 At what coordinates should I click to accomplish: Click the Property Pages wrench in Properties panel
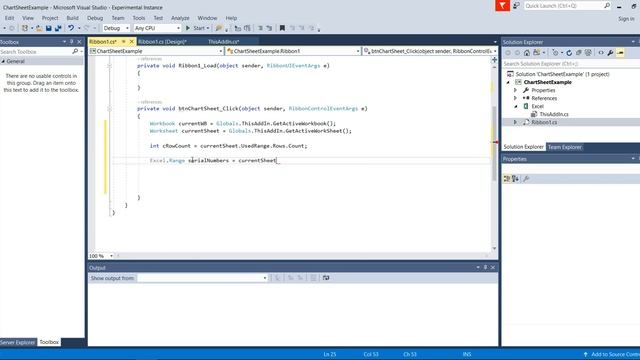[527, 179]
